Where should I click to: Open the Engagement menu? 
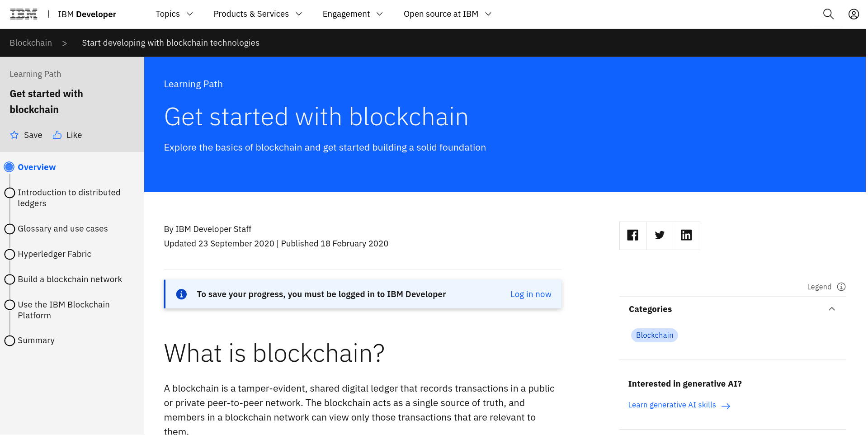[x=352, y=14]
